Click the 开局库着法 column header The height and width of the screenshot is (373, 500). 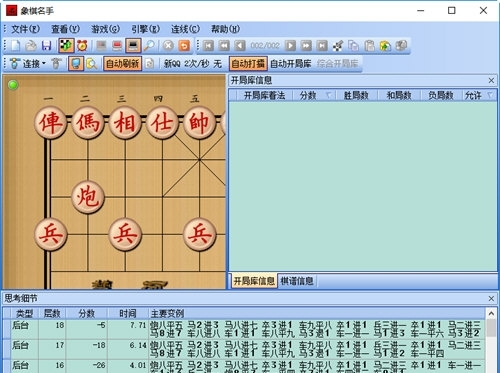coord(264,96)
